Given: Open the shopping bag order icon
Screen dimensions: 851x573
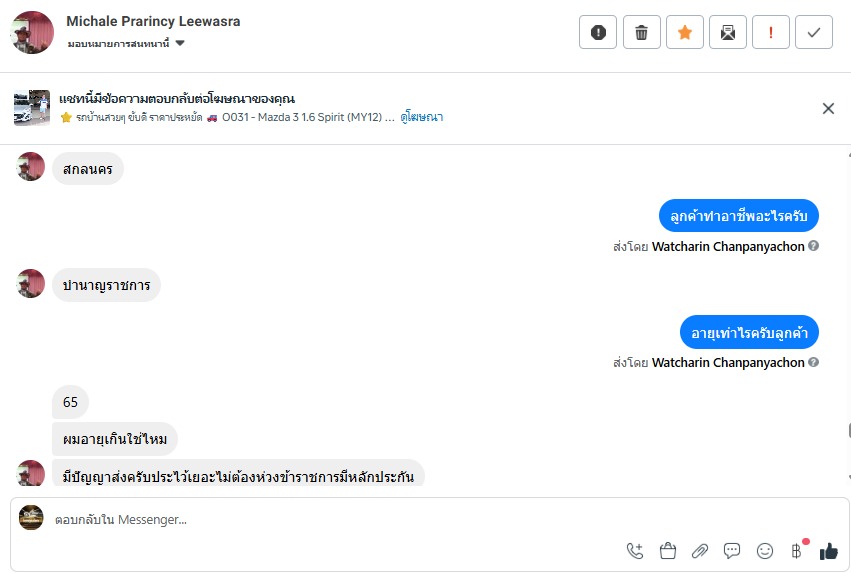Looking at the screenshot, I should pos(668,550).
